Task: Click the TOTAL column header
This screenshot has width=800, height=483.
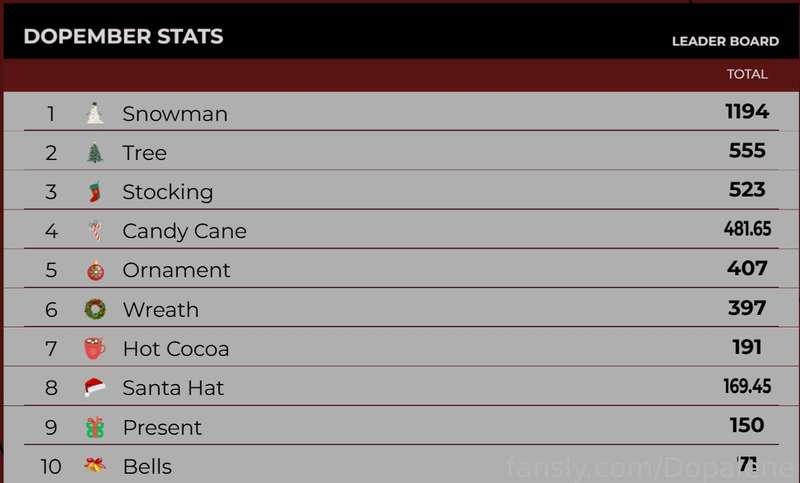Action: tap(747, 74)
